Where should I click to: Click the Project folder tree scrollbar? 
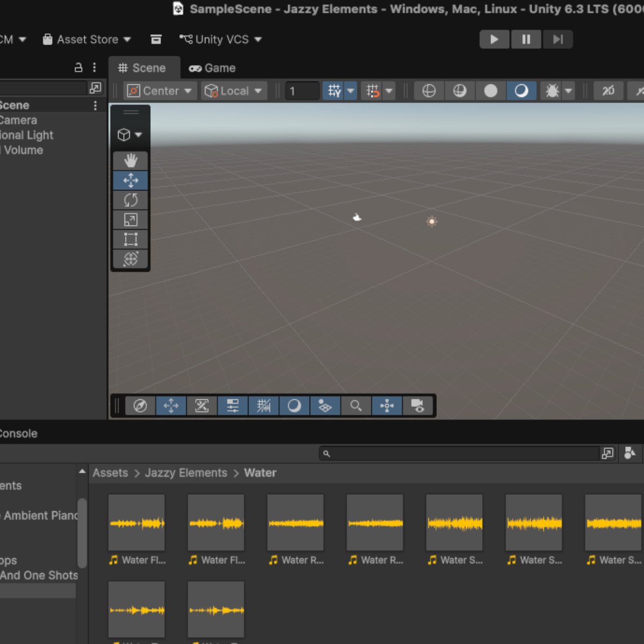(x=82, y=532)
